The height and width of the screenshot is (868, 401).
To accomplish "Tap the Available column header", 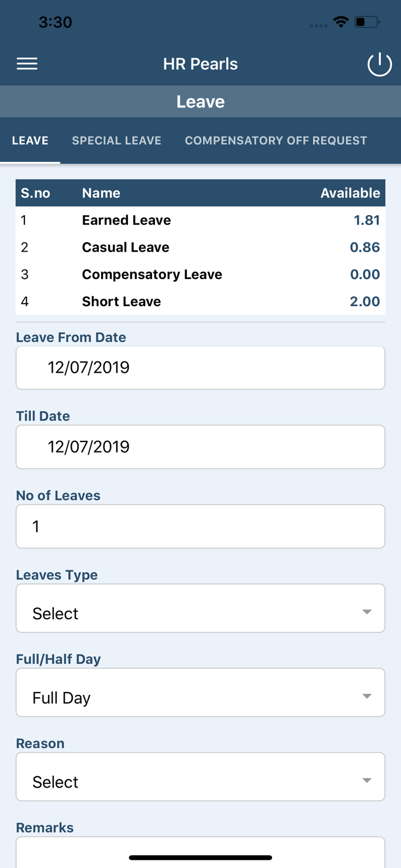I will click(350, 193).
